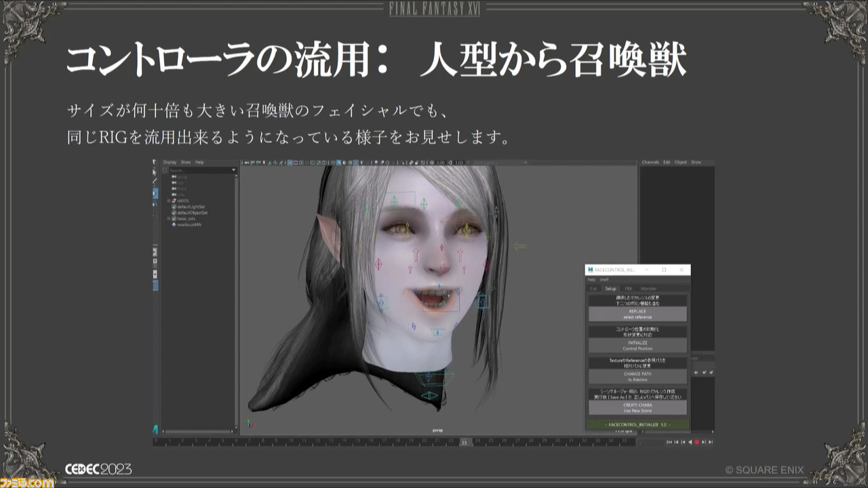Select newfacial4RN reference node in Outliner

tap(188, 225)
